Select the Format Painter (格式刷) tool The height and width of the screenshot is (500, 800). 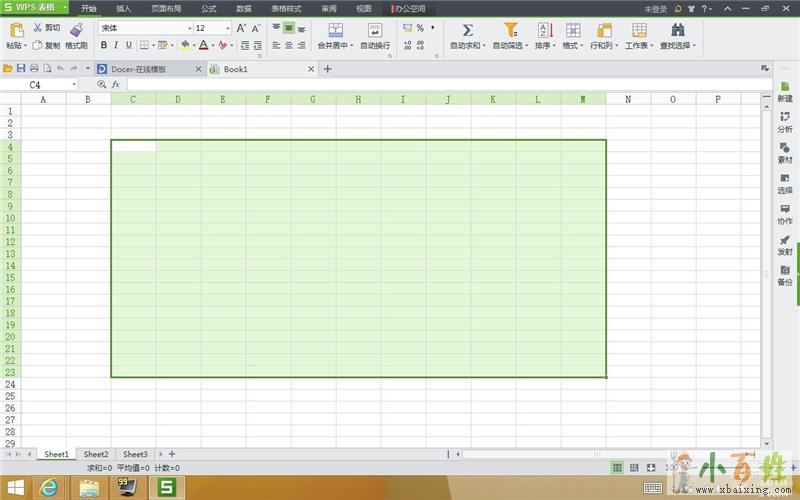click(76, 32)
